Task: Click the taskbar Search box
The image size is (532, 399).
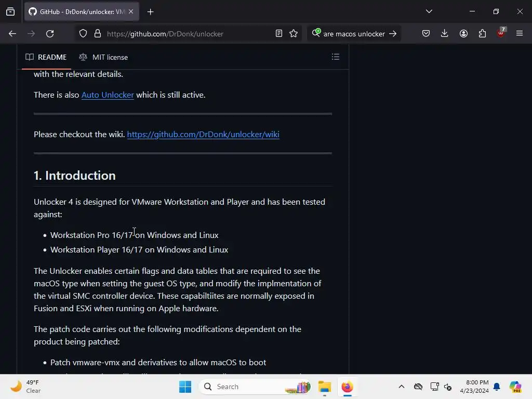Action: pos(255,387)
